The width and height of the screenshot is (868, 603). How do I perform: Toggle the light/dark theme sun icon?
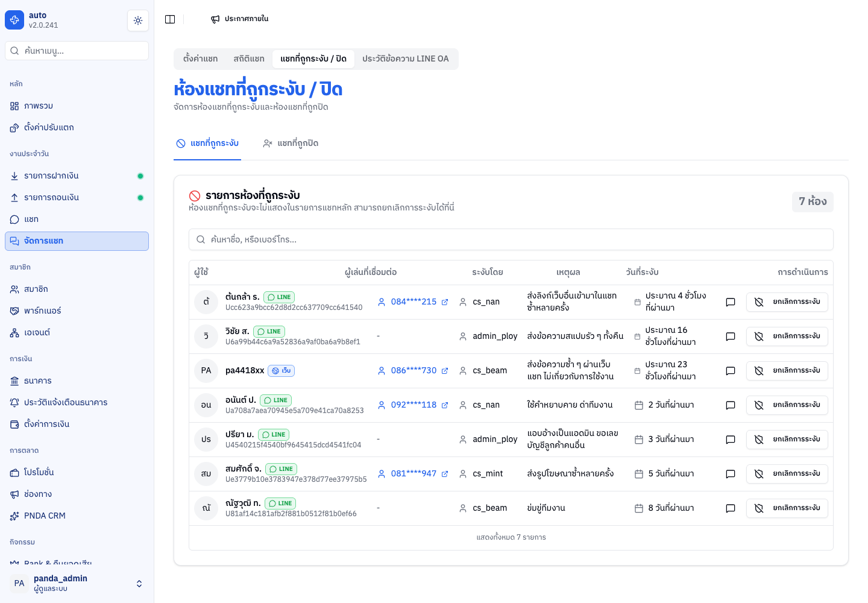click(x=138, y=21)
